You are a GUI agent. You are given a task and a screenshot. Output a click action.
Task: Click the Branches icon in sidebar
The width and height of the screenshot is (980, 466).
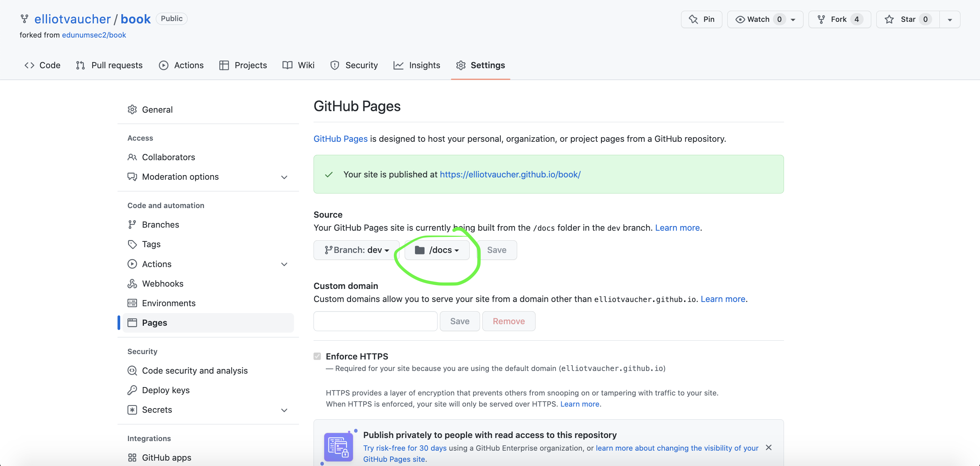132,225
